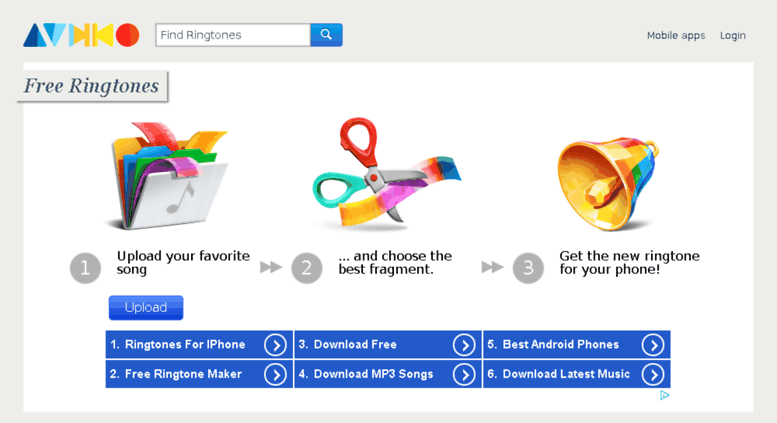
Task: Open the Free Ringtone Maker ad link
Action: click(199, 374)
